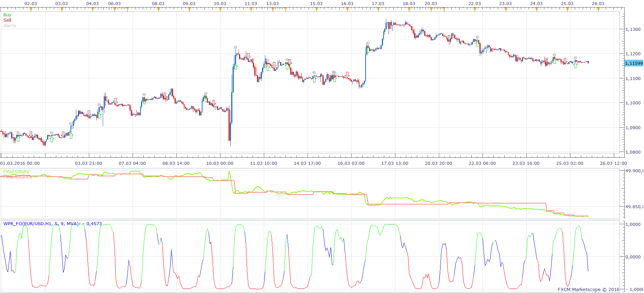This screenshot has width=644, height=293.
Task: Click the 25.03 02:00 time label
Action: [570, 163]
